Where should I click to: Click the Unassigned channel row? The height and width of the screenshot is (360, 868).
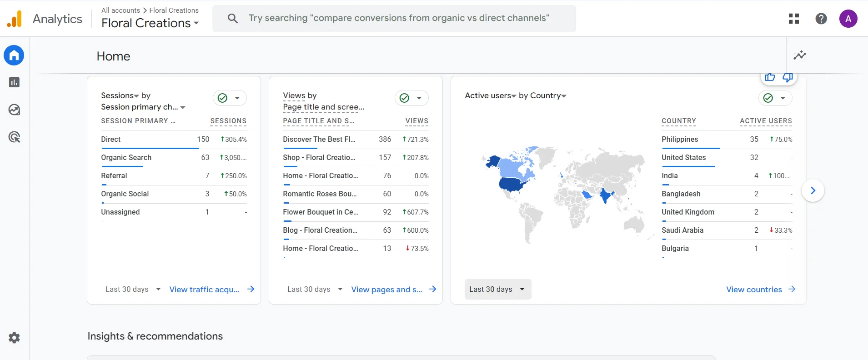point(174,212)
